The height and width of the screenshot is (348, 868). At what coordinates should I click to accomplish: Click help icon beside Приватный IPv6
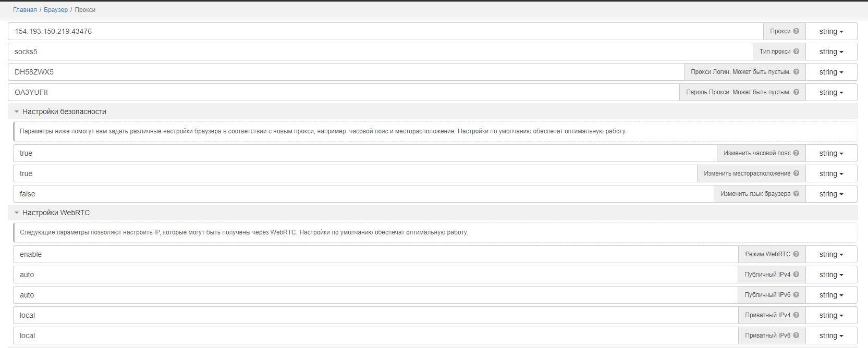click(x=796, y=335)
